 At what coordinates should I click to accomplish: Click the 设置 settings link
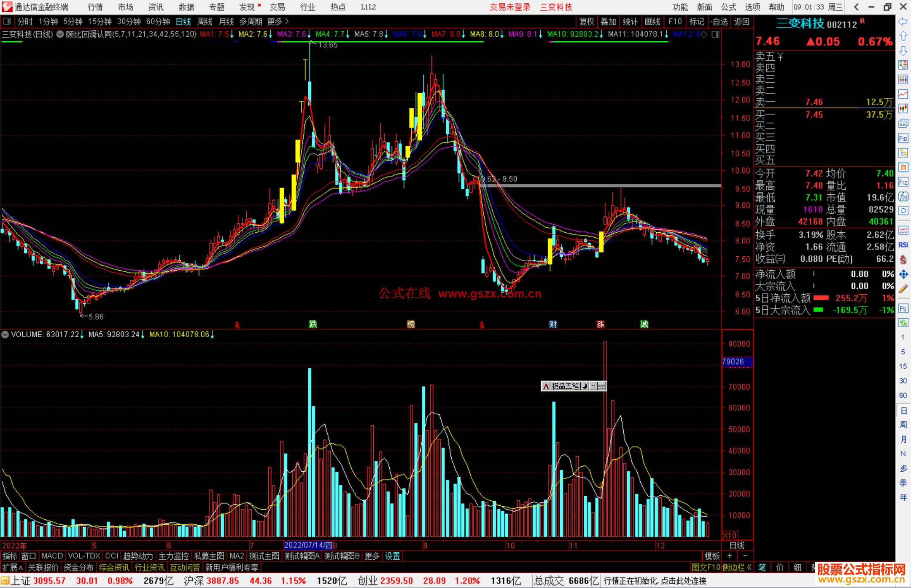[x=392, y=556]
